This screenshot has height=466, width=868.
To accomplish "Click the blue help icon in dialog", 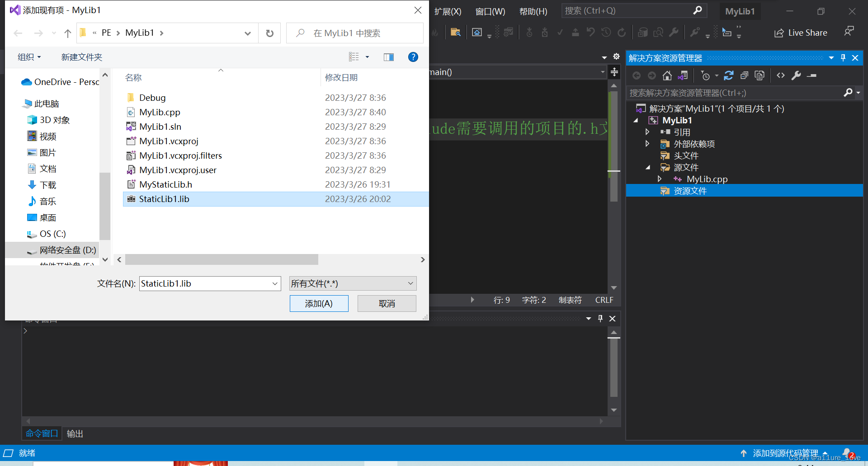I will coord(413,57).
